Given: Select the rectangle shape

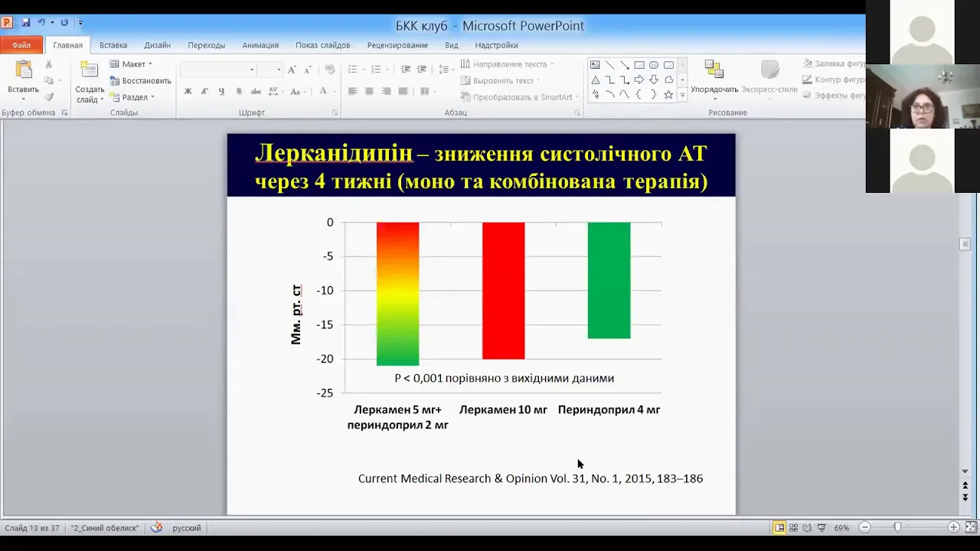Looking at the screenshot, I should coord(639,65).
